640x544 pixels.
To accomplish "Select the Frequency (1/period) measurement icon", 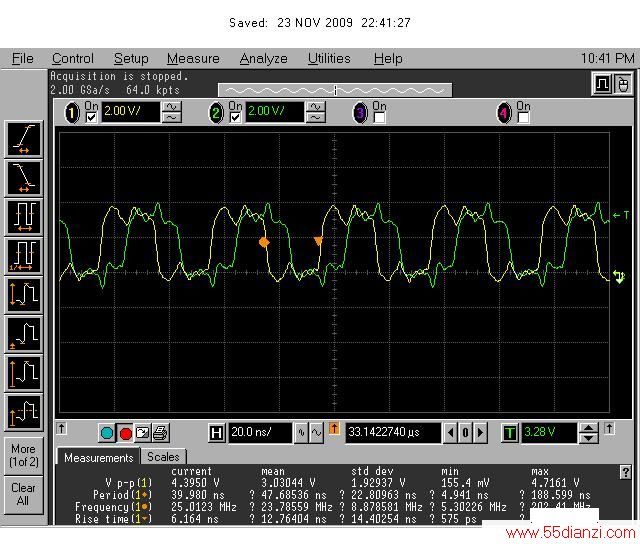I will tap(24, 256).
